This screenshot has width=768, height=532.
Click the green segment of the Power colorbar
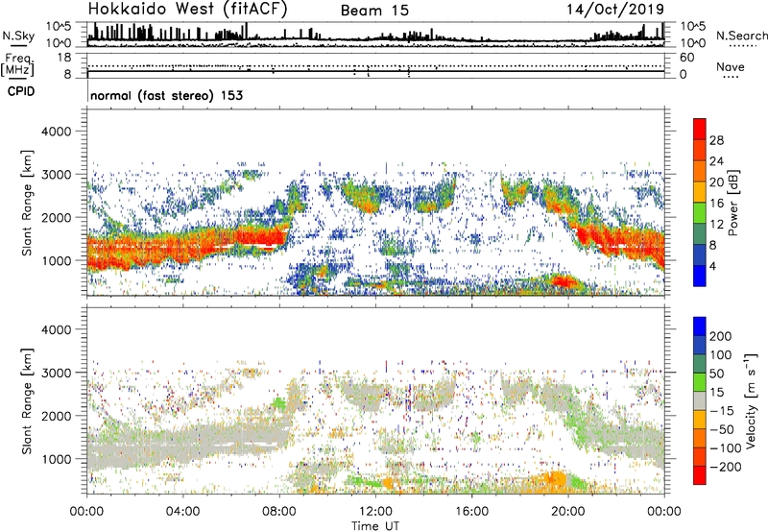(700, 212)
